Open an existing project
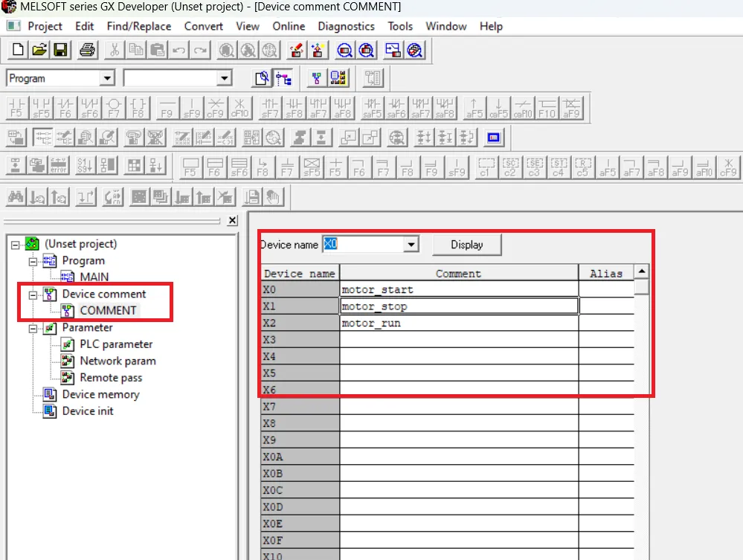 pos(39,50)
